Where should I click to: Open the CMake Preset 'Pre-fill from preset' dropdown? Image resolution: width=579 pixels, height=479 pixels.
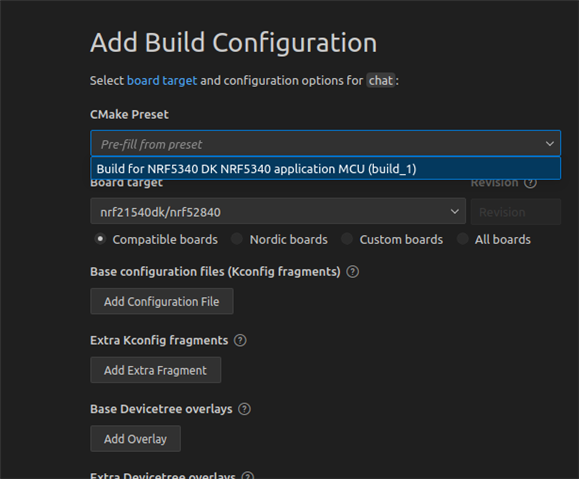click(x=325, y=143)
